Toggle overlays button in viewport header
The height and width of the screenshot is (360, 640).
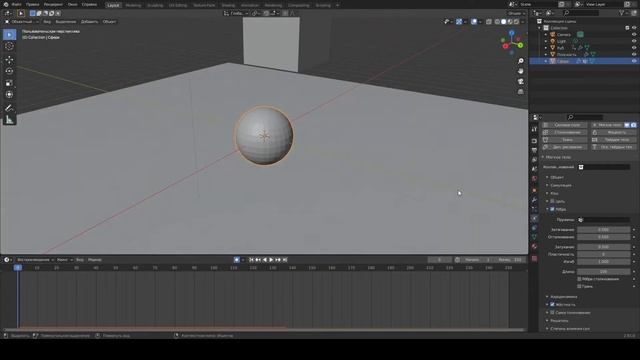[x=474, y=22]
